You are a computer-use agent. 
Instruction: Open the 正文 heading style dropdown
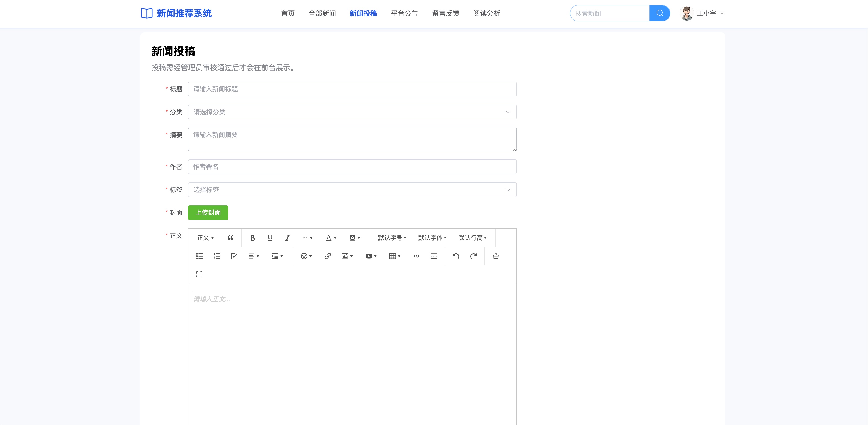pos(205,238)
